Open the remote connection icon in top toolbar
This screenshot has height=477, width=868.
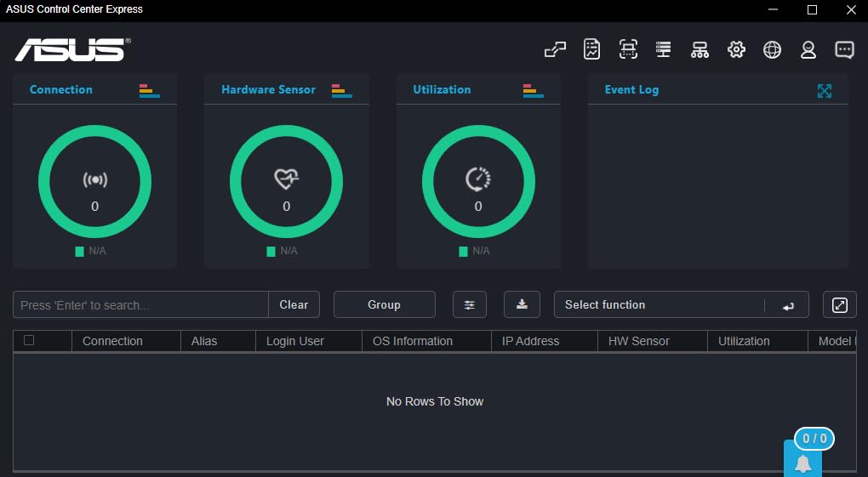click(555, 50)
